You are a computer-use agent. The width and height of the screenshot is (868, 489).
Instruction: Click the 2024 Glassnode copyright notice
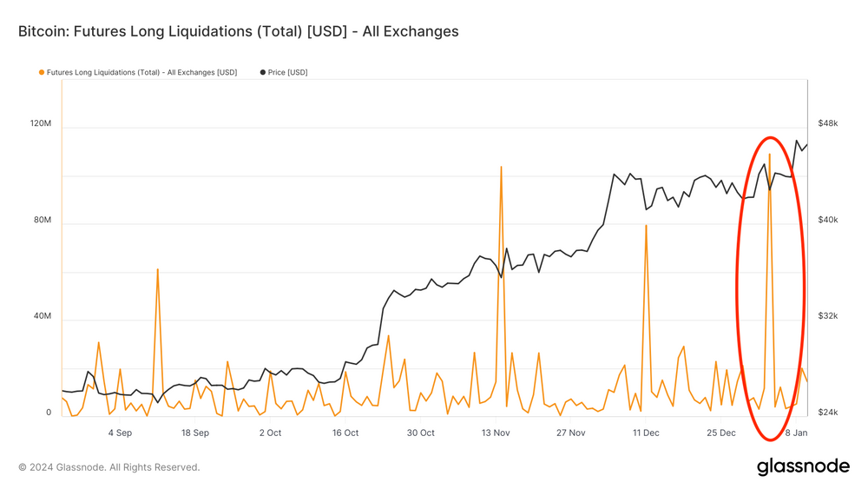click(x=108, y=467)
